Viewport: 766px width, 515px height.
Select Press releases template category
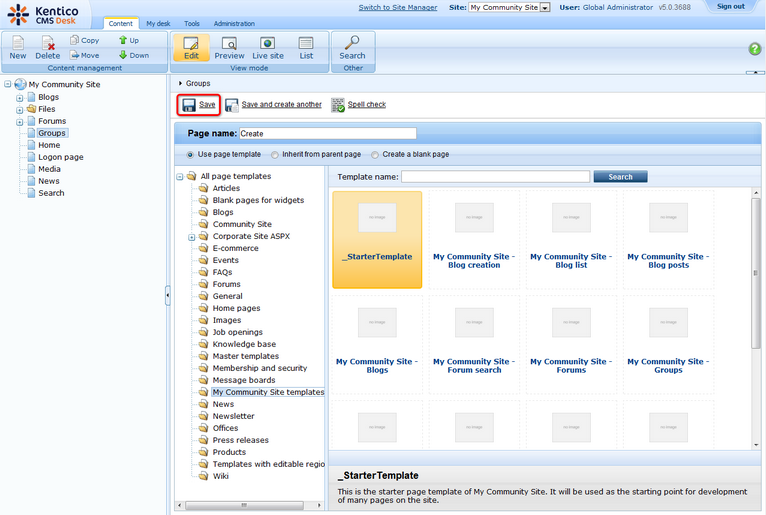pyautogui.click(x=240, y=440)
